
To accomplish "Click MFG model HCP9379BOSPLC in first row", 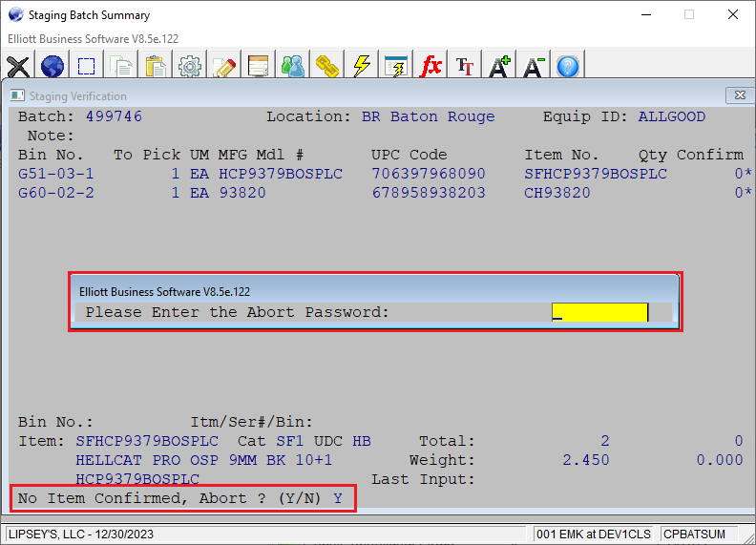I will point(281,174).
